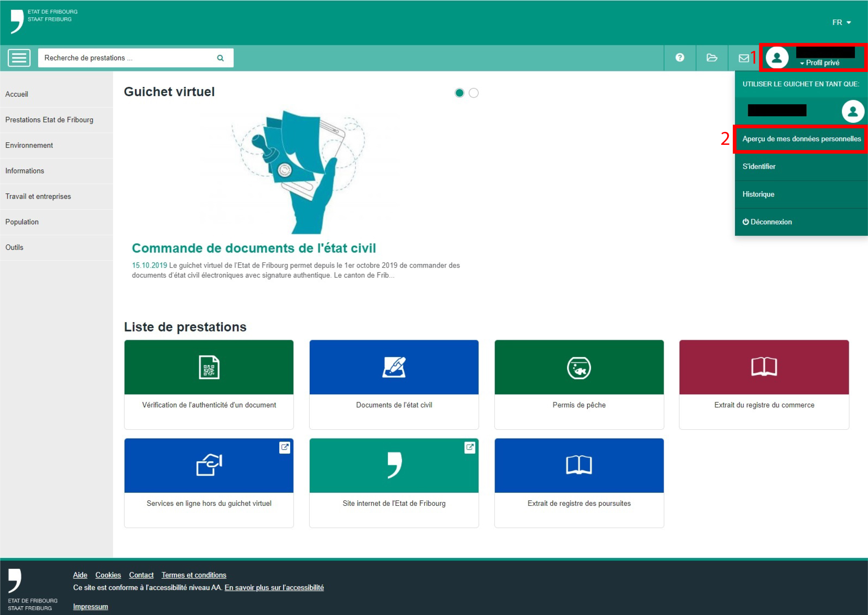
Task: Open the mail envelope icon
Action: pos(743,58)
